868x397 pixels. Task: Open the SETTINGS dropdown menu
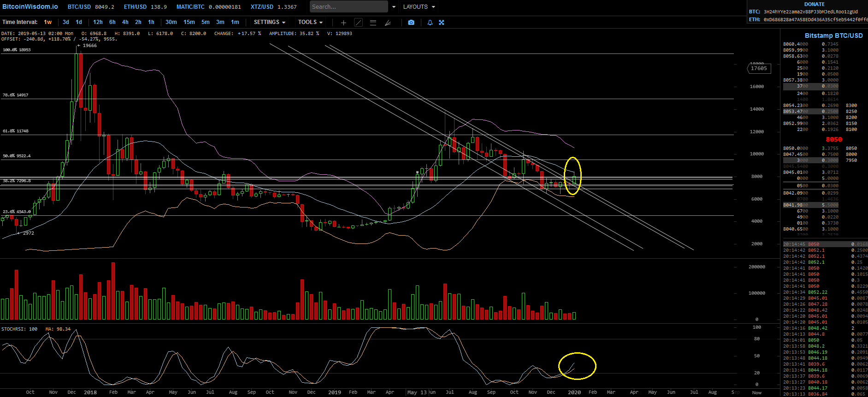[270, 22]
